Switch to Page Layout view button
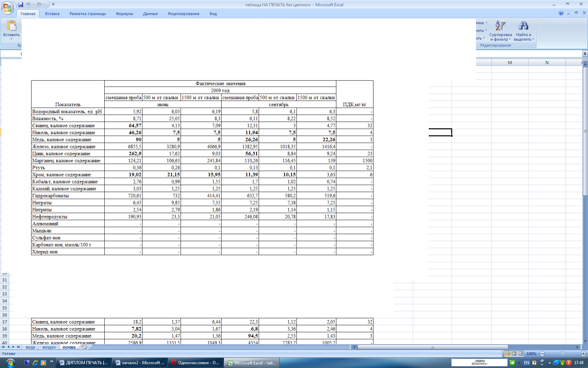The height and width of the screenshot is (368, 588). click(514, 354)
